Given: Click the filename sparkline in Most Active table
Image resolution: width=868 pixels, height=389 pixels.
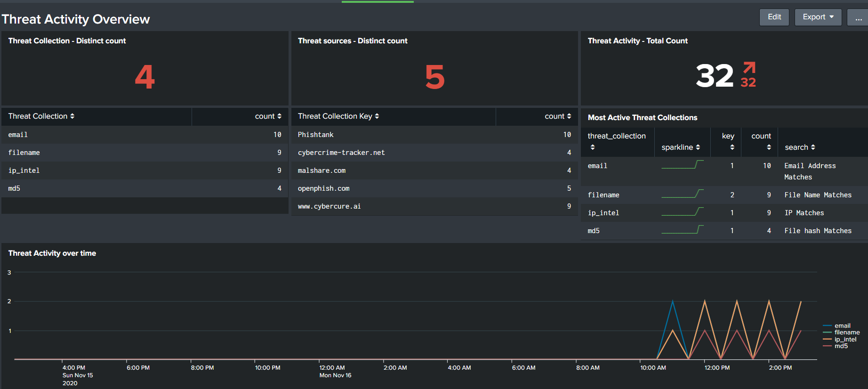Looking at the screenshot, I should (x=682, y=194).
